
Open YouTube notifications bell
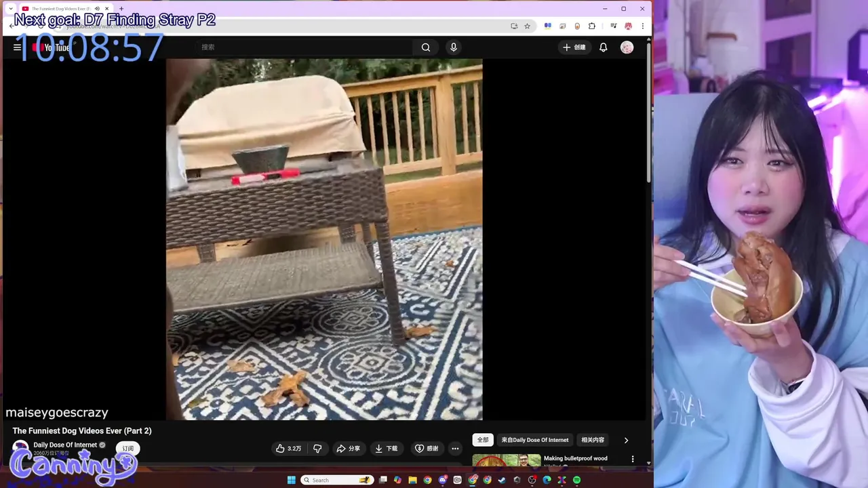(x=603, y=47)
